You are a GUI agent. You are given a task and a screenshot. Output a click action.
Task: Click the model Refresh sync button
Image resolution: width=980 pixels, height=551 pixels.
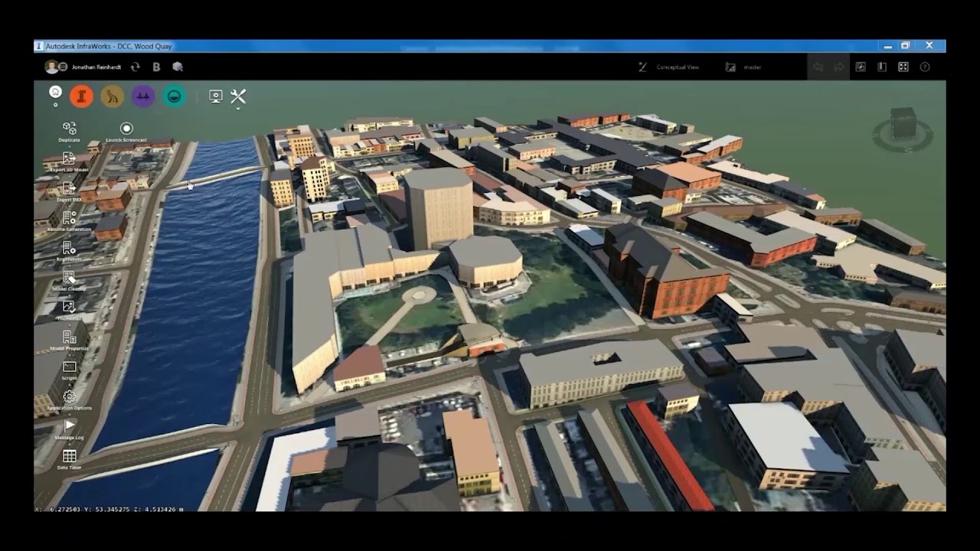point(136,67)
